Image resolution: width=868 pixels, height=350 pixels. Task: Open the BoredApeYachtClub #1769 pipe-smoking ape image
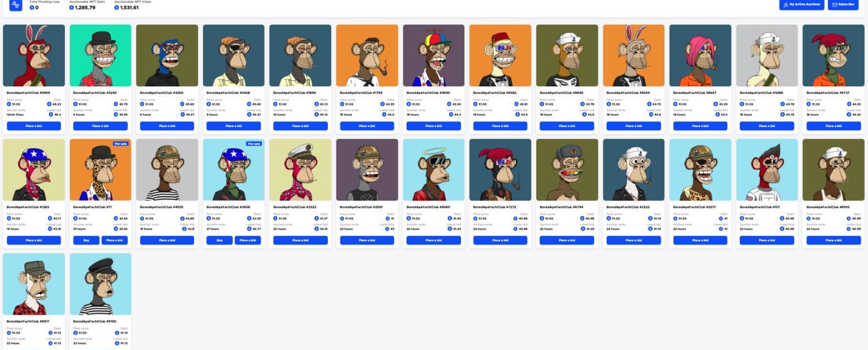[367, 55]
